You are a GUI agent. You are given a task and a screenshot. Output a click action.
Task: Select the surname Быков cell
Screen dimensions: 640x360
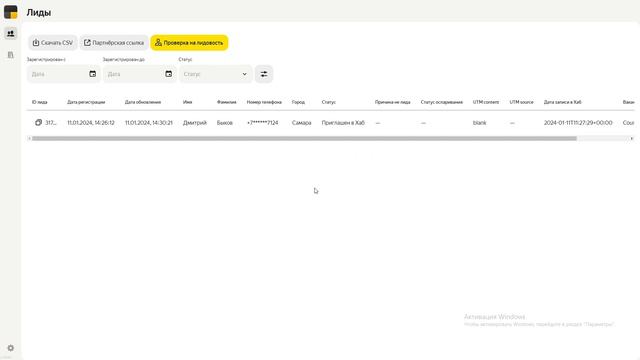224,122
